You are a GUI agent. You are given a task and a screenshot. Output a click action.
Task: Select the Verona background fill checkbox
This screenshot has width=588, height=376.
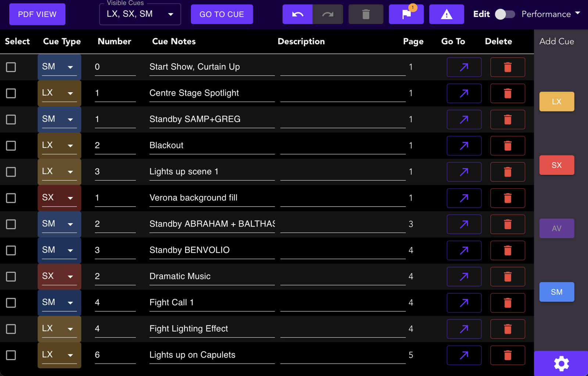11,198
